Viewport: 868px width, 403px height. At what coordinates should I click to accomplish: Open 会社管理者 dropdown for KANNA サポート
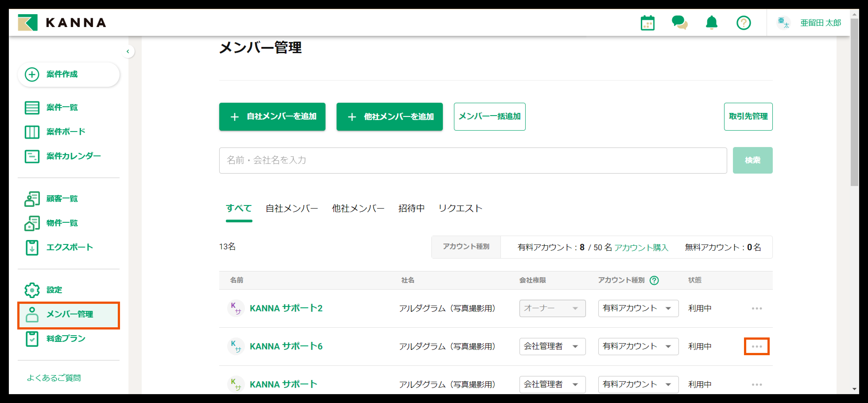pyautogui.click(x=552, y=384)
